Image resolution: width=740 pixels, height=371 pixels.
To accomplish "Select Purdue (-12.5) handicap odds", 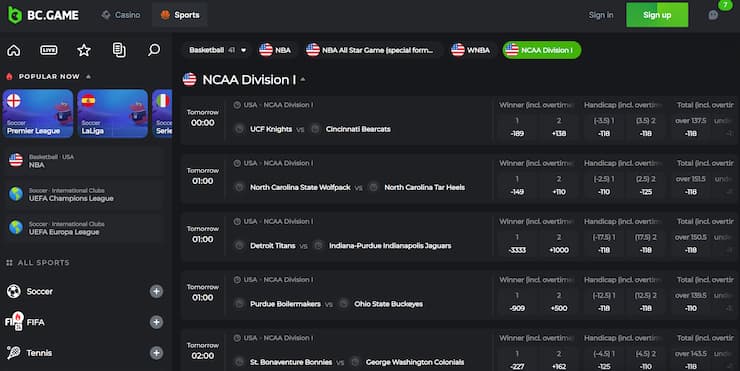I will pos(604,302).
